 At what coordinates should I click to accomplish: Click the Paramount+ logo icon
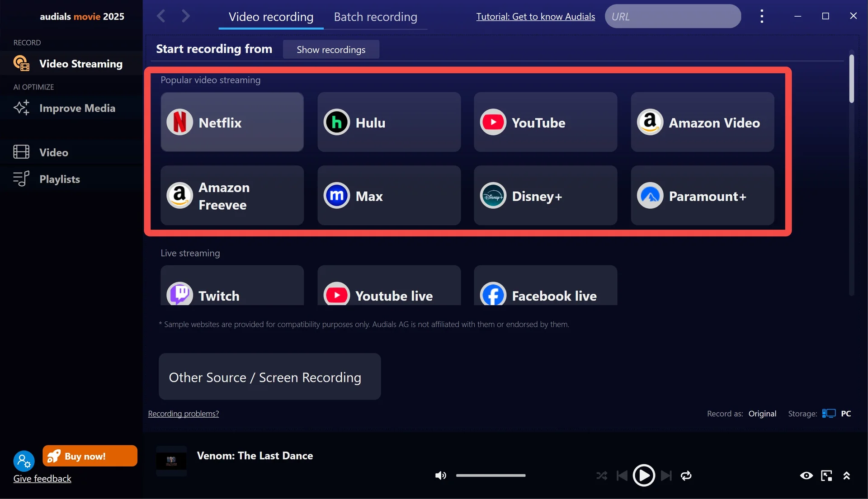[650, 195]
